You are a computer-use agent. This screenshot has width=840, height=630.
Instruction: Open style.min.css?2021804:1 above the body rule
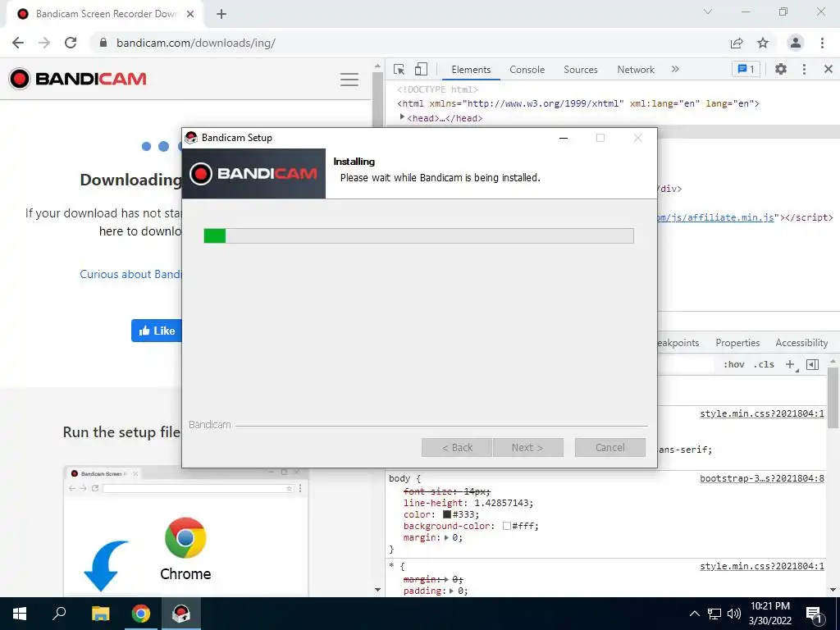(762, 413)
